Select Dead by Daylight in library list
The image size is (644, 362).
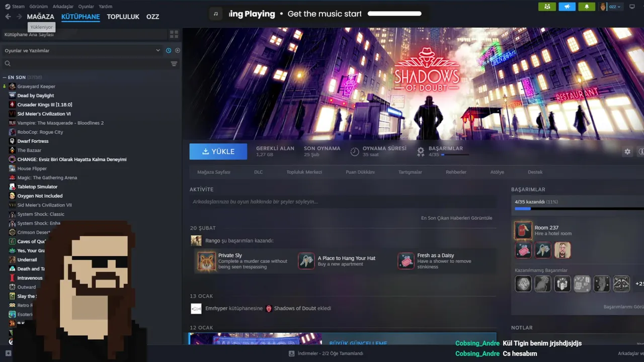pos(35,96)
